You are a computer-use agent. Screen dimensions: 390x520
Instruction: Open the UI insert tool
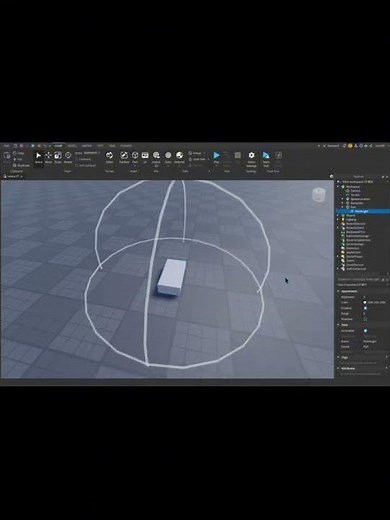click(x=145, y=157)
